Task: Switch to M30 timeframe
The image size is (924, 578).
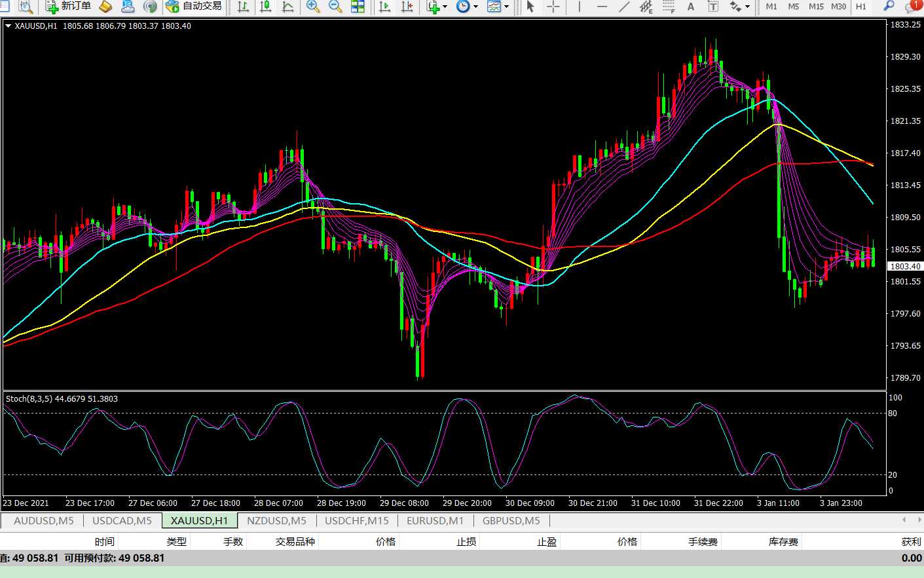Action: click(839, 7)
